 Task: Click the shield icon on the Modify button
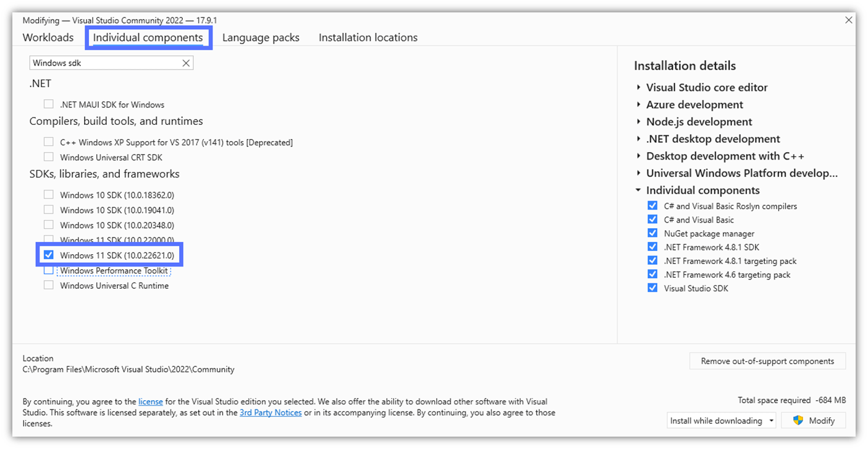tap(798, 420)
